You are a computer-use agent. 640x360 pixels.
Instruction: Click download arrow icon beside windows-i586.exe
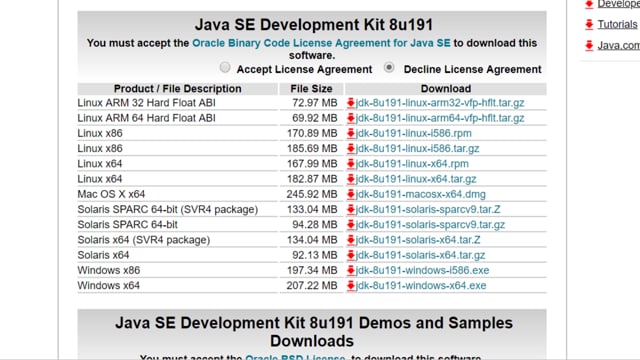[351, 270]
